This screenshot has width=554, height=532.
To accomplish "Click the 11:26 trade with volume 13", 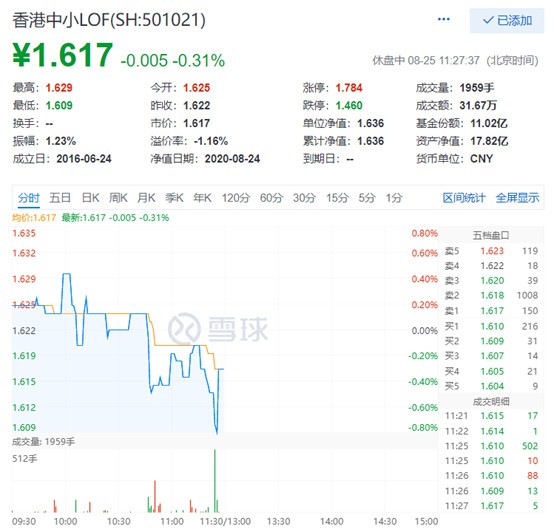I will (491, 491).
